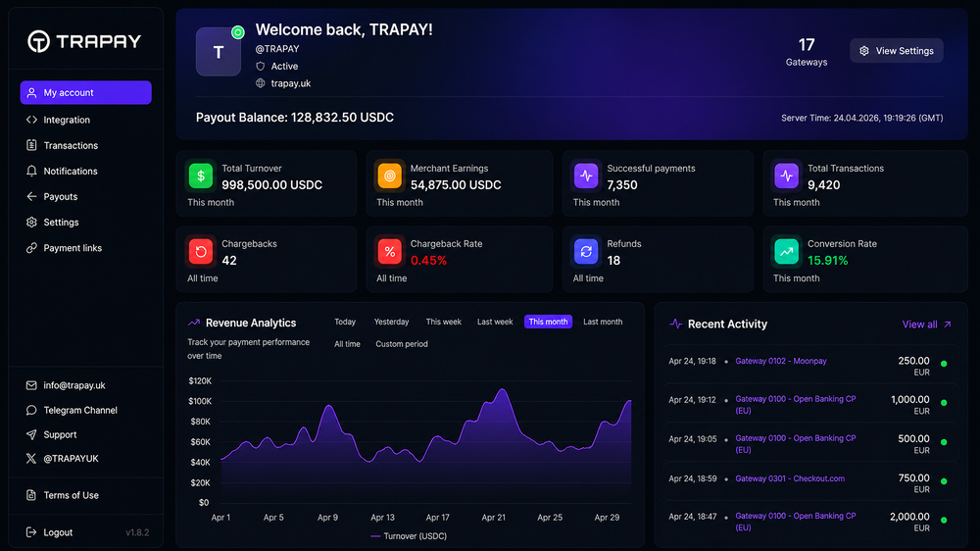Open Gateway 0301 - Checkout.com activity

pos(789,478)
